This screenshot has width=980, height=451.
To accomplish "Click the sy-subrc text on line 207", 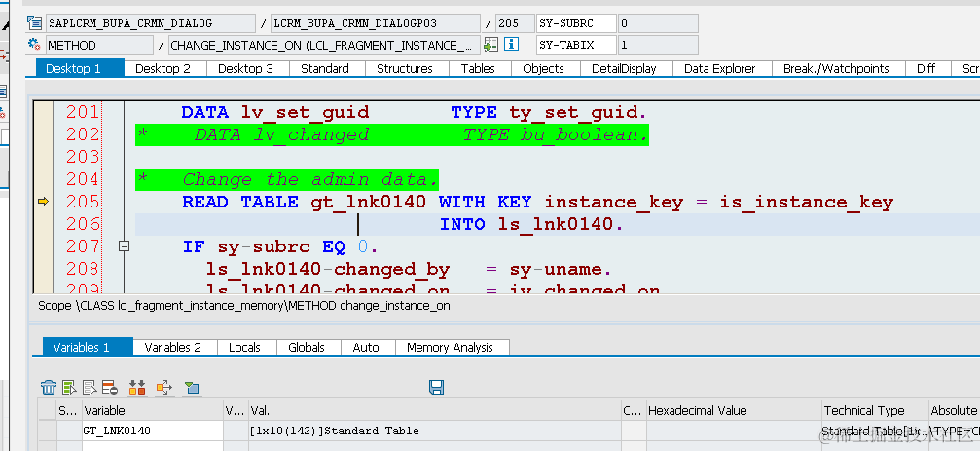I will point(264,246).
